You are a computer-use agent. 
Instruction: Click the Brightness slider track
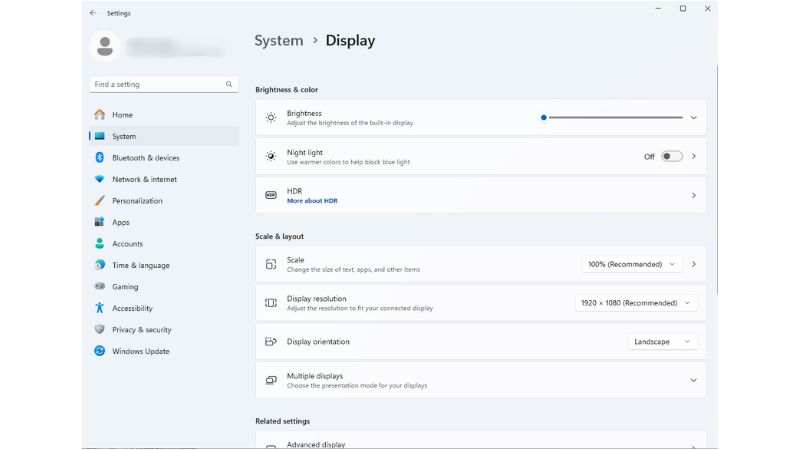click(x=612, y=117)
